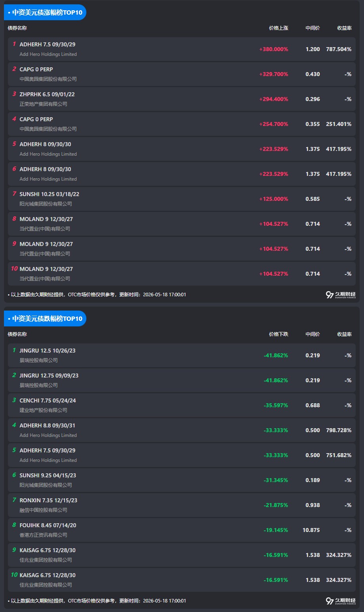Select the +254.700% CAPG gain value
364x612 pixels.
tap(274, 124)
